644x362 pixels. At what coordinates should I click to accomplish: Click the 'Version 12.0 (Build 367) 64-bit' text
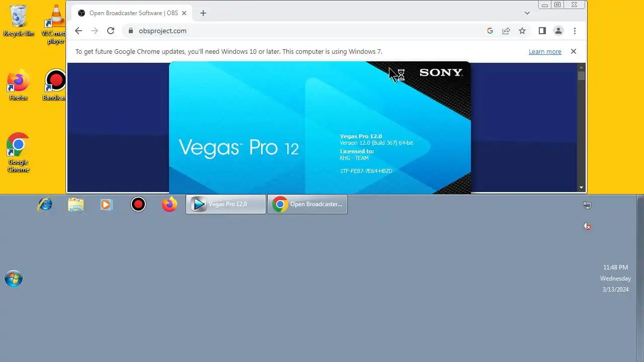(376, 143)
